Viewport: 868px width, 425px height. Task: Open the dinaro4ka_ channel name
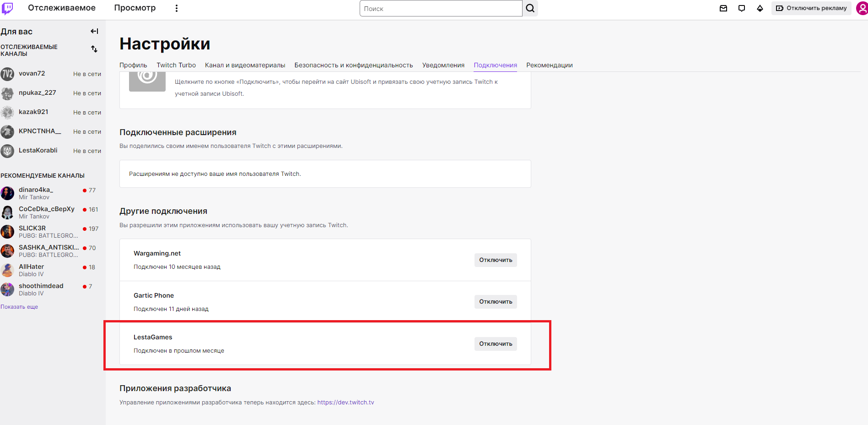coord(36,190)
